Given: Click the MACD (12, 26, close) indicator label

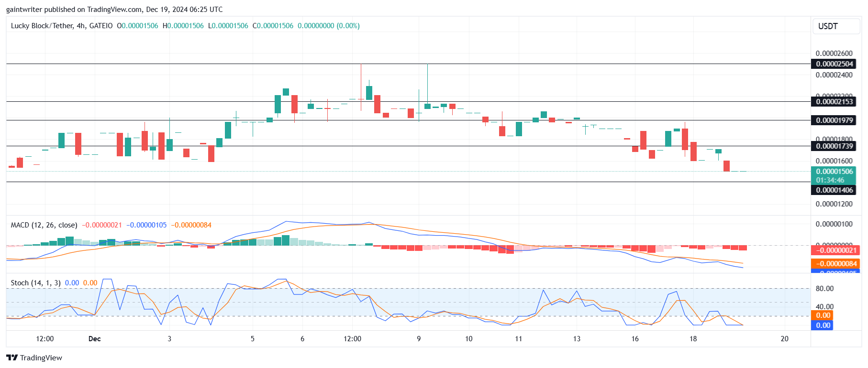Looking at the screenshot, I should (x=44, y=225).
